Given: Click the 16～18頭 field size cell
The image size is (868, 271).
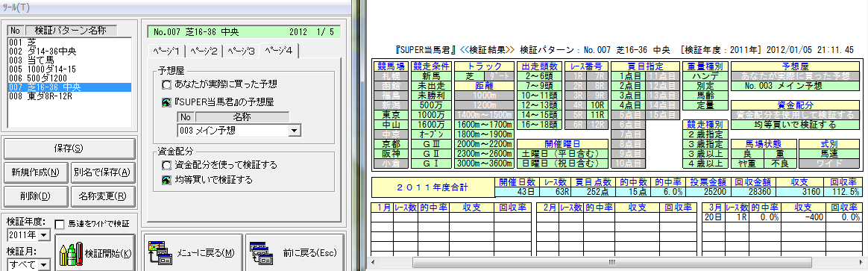Looking at the screenshot, I should point(540,125).
